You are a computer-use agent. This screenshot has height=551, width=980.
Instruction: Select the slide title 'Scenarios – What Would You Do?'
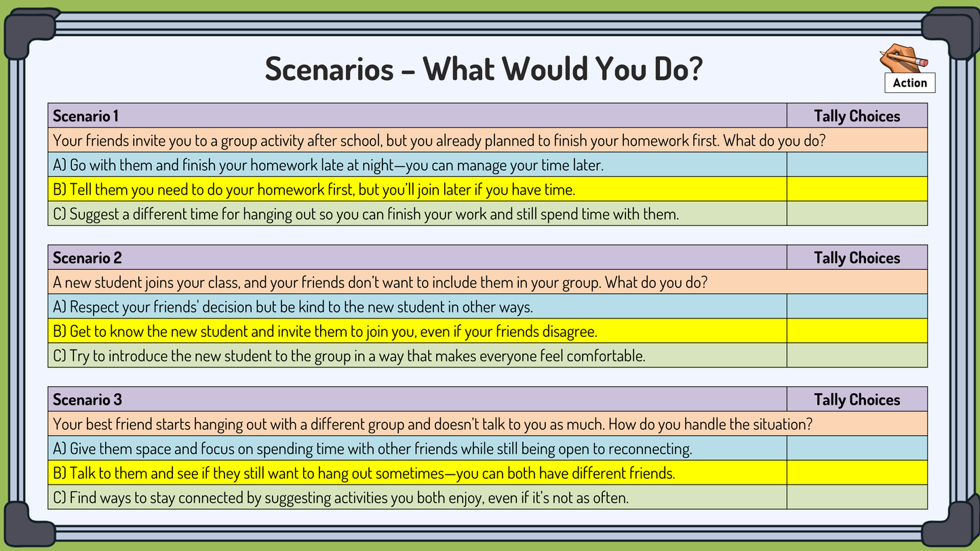(483, 68)
